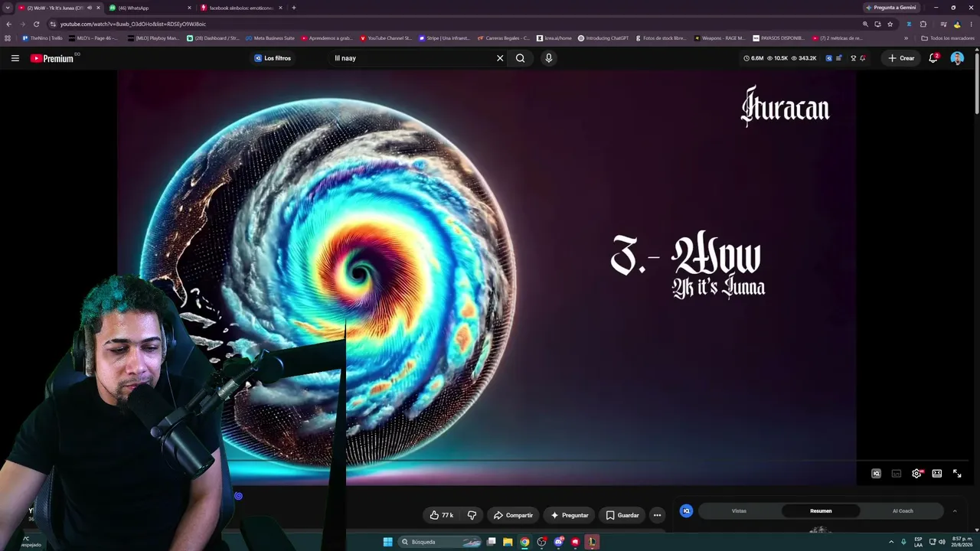
Task: Open Chrome's three-dot menu
Action: click(971, 24)
